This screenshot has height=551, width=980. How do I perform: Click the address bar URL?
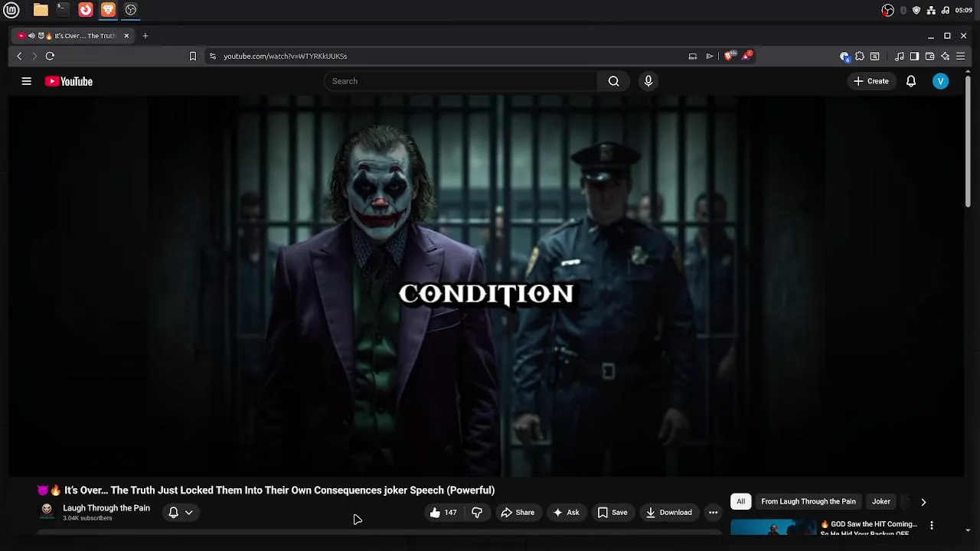[285, 56]
